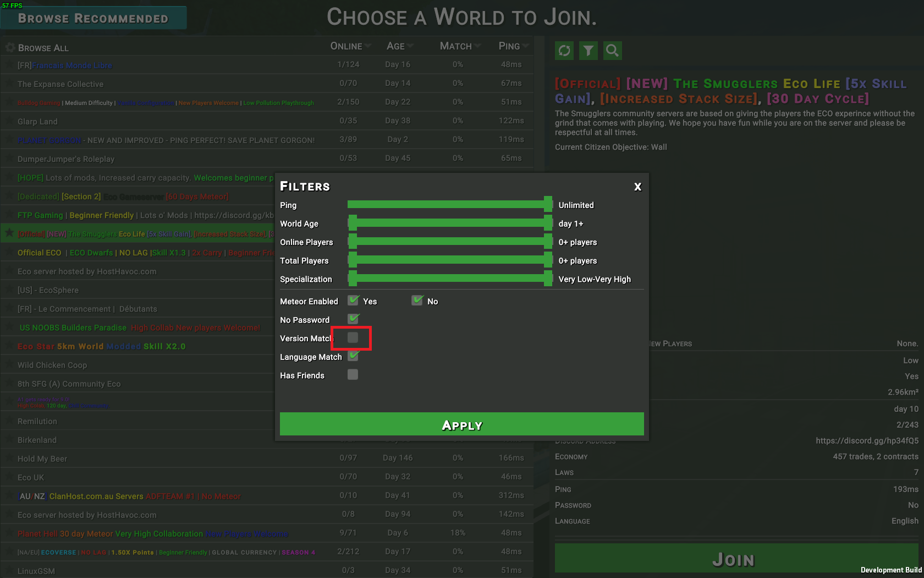Select the LinuxGSM server

267,571
